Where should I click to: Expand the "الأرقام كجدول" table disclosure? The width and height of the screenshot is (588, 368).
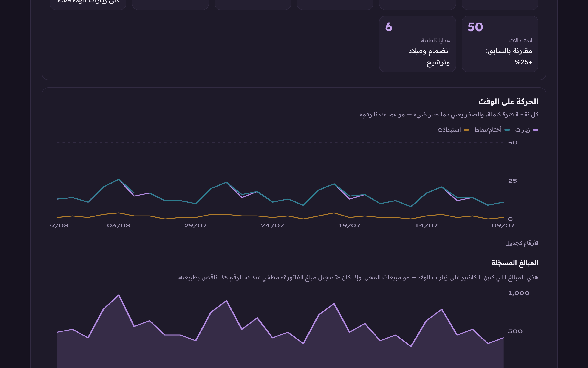522,243
